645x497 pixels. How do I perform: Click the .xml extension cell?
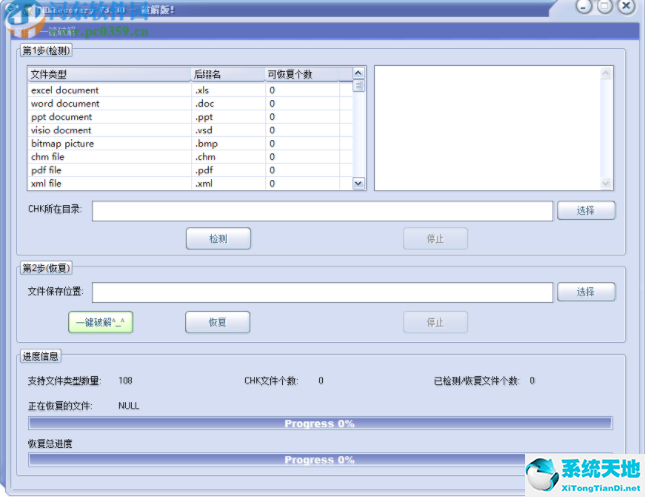[x=228, y=183]
